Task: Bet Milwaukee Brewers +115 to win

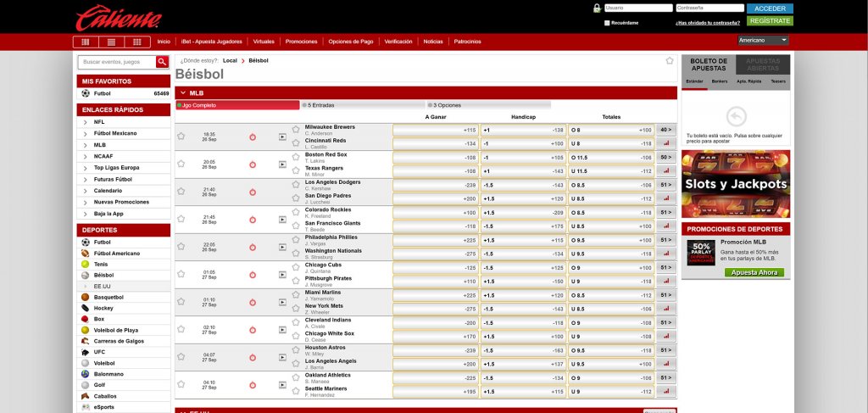Action: click(x=435, y=130)
